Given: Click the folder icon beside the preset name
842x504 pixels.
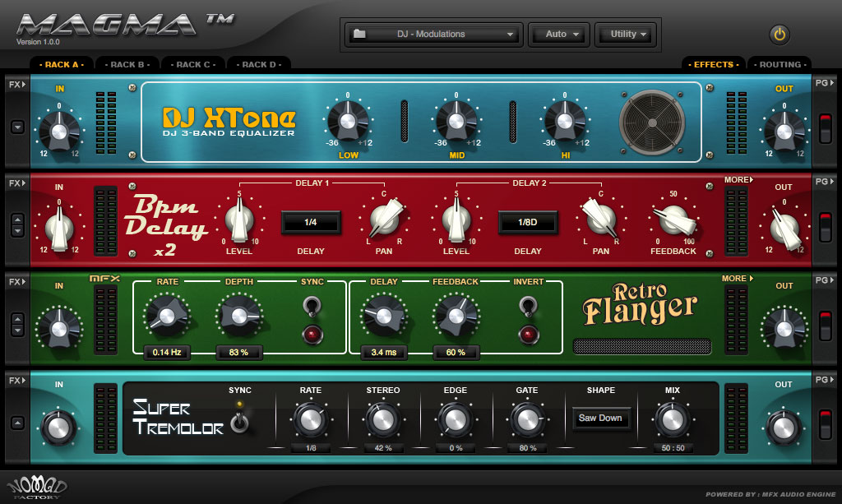Looking at the screenshot, I should click(359, 35).
